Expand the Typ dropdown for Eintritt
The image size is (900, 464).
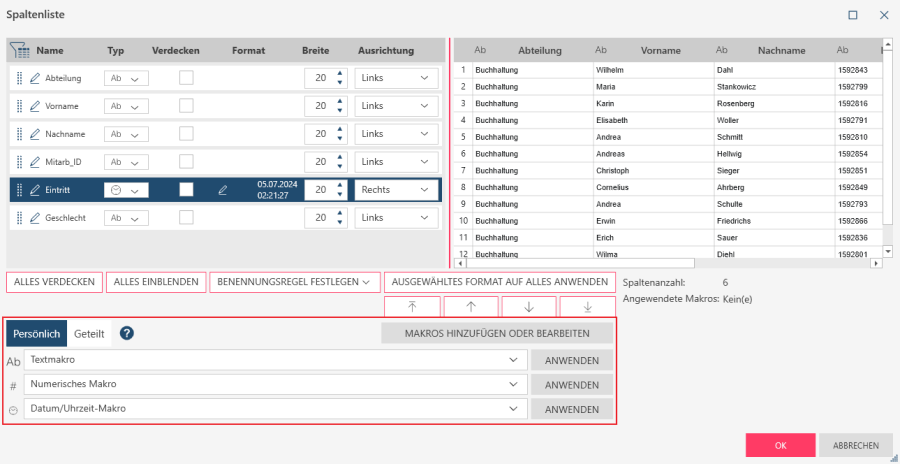click(x=126, y=190)
